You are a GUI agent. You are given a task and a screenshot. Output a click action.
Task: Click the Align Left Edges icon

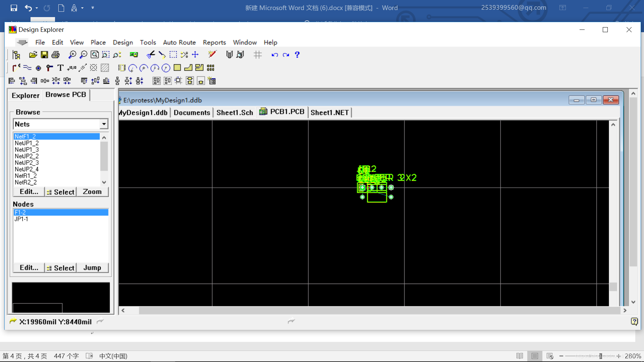click(x=12, y=81)
